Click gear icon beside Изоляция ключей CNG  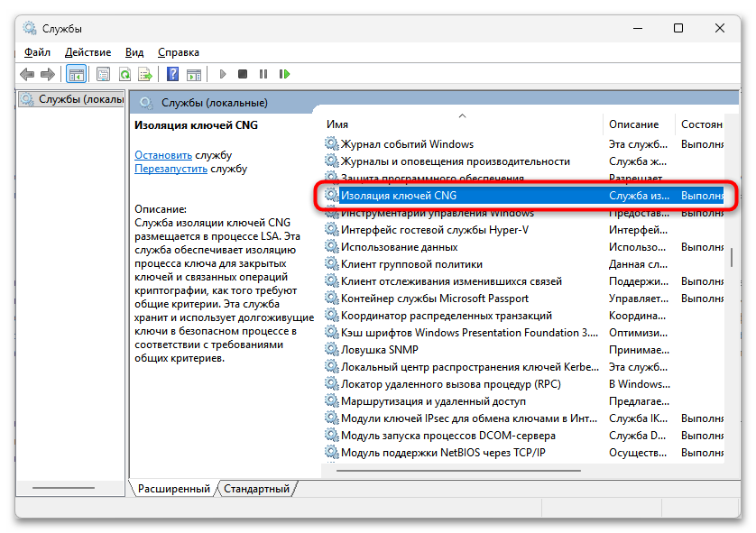[x=331, y=195]
